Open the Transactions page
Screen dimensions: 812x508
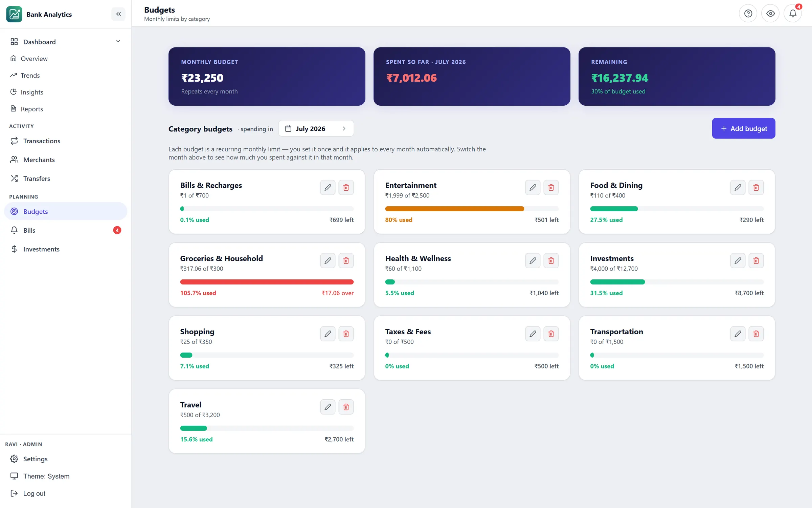(x=65, y=141)
